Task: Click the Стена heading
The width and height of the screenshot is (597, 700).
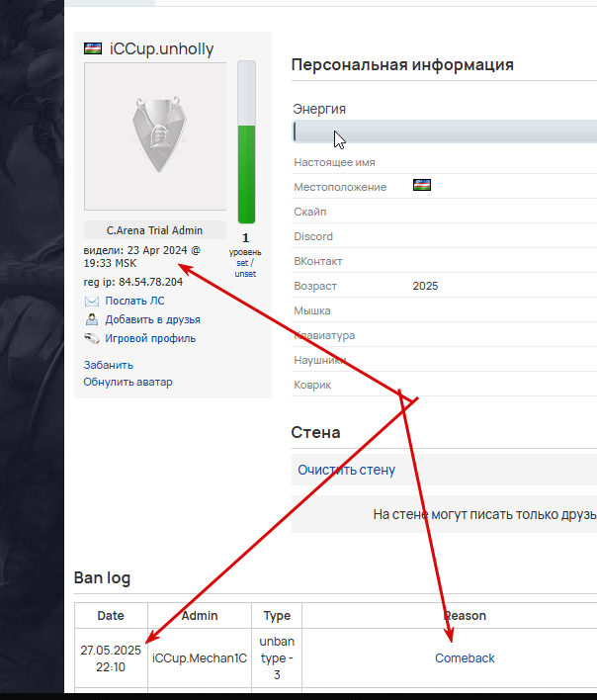Action: tap(316, 432)
